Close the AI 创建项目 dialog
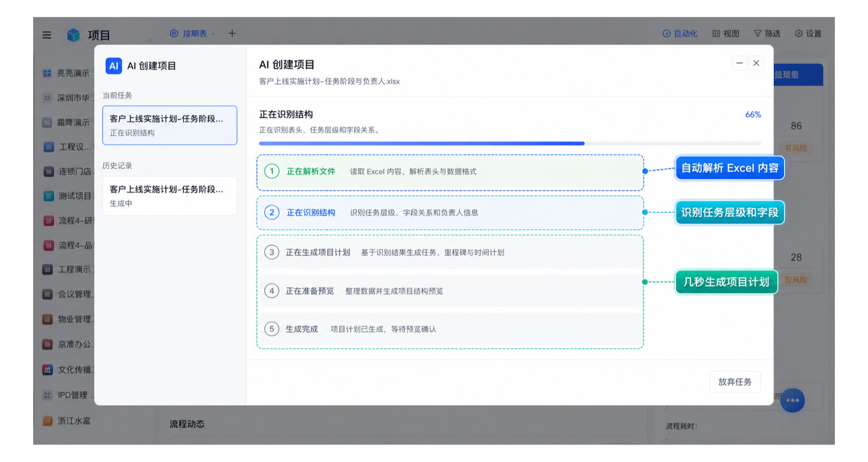The width and height of the screenshot is (868, 462). tap(756, 63)
